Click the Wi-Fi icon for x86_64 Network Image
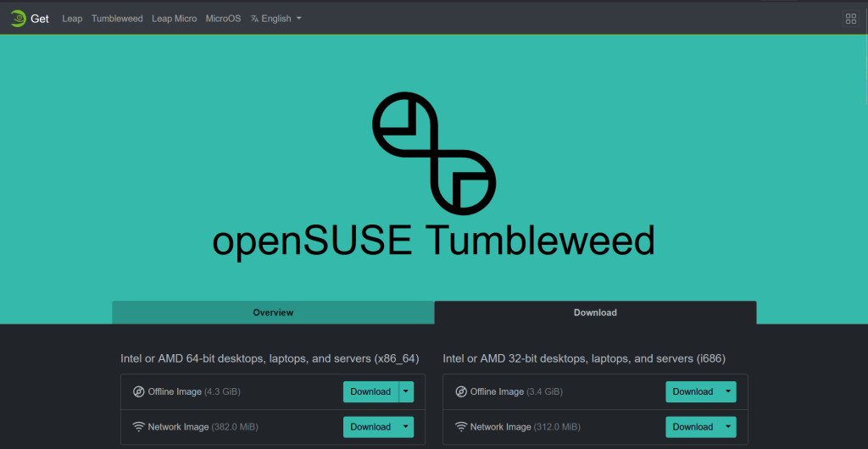Viewport: 868px width, 449px height. click(x=139, y=427)
